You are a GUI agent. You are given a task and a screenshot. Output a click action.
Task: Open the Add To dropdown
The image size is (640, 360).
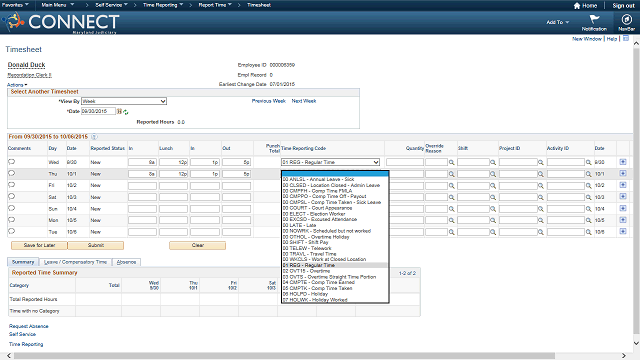coord(558,22)
